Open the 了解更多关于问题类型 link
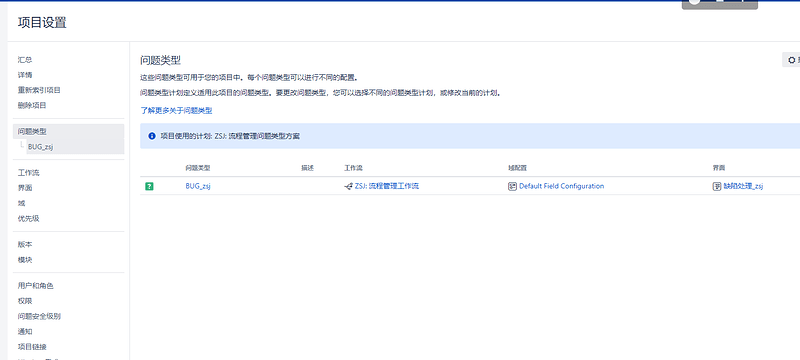Image resolution: width=800 pixels, height=360 pixels. pos(177,110)
